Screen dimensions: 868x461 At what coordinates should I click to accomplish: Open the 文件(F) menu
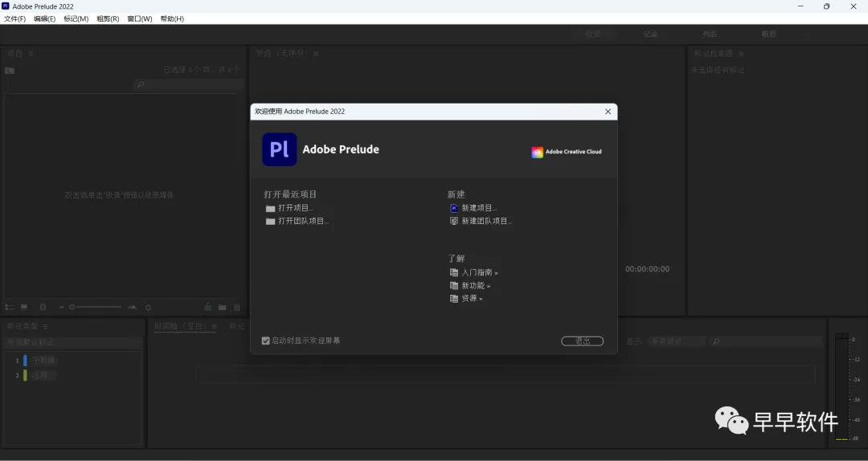(15, 18)
